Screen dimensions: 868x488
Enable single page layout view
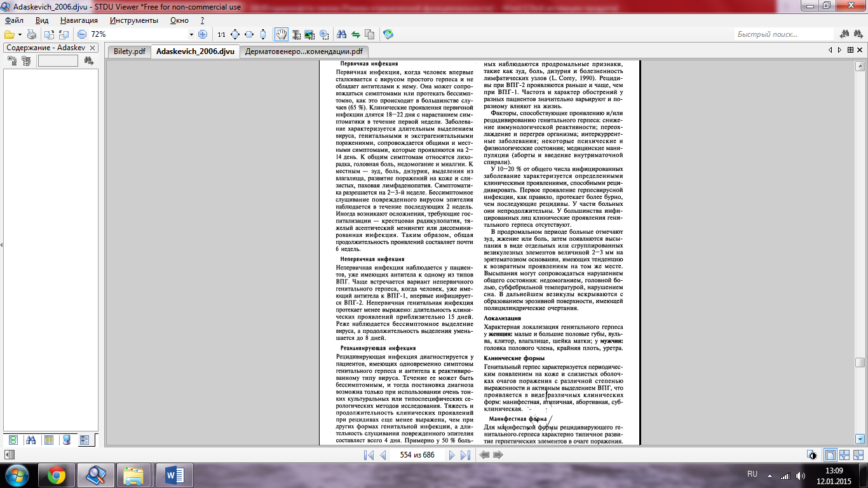click(830, 455)
